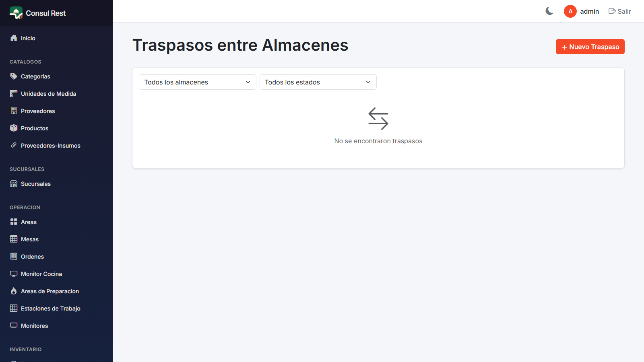The width and height of the screenshot is (644, 362).
Task: Click the admin avatar circle
Action: [x=570, y=11]
